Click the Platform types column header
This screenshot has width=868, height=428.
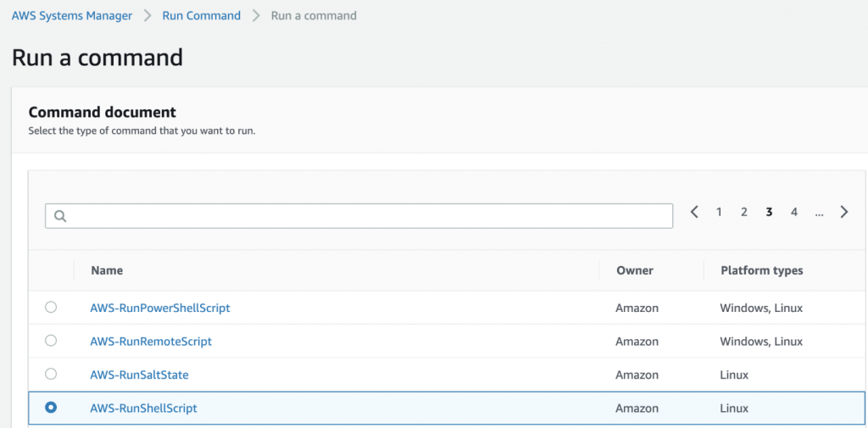tap(761, 270)
